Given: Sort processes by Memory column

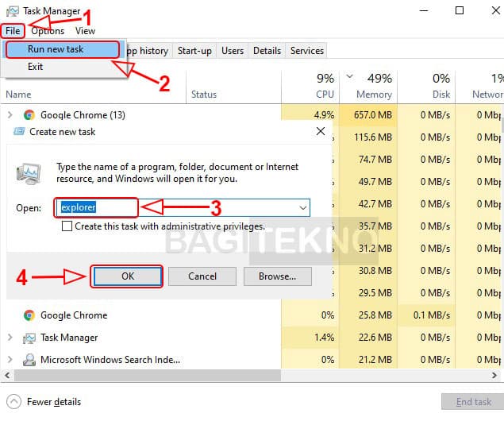Looking at the screenshot, I should pyautogui.click(x=368, y=87).
